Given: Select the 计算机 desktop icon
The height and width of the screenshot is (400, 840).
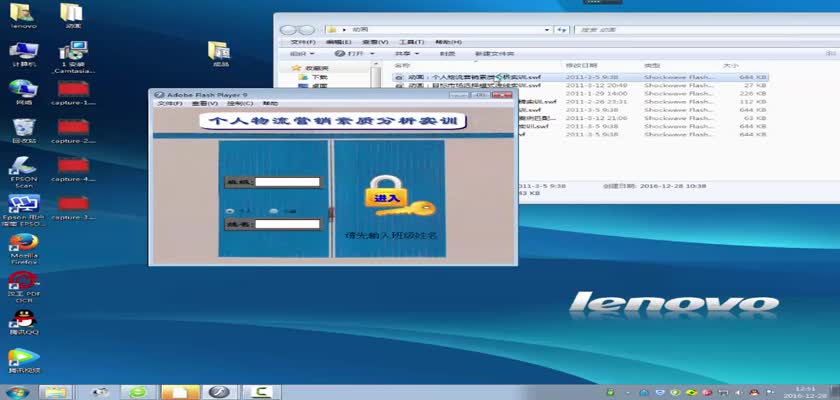Looking at the screenshot, I should (x=23, y=54).
